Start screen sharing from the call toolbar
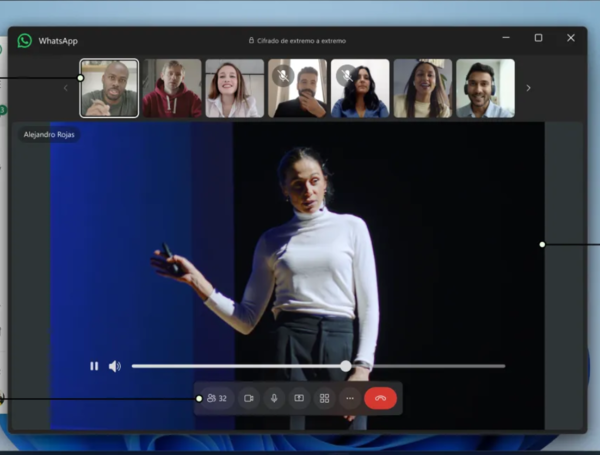 pyautogui.click(x=299, y=398)
